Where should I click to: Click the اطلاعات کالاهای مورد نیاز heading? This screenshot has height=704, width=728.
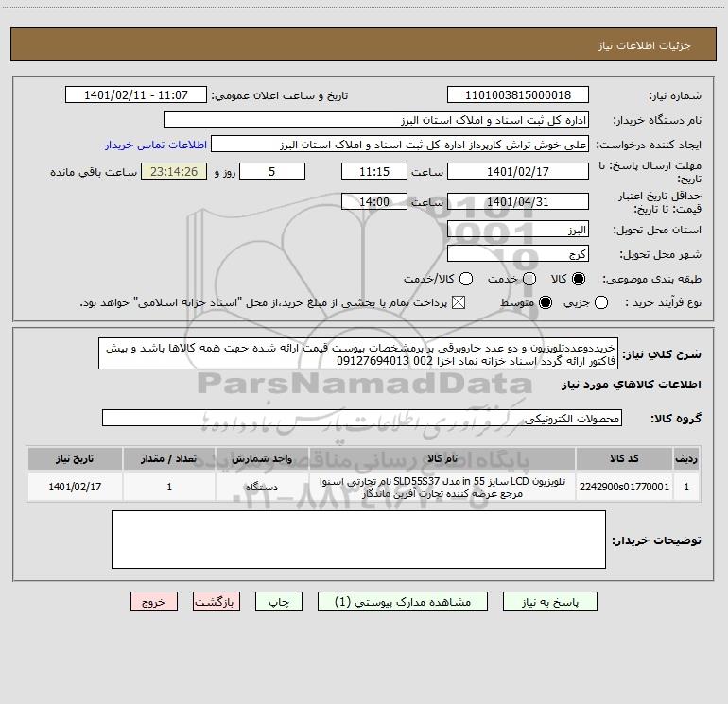click(631, 385)
